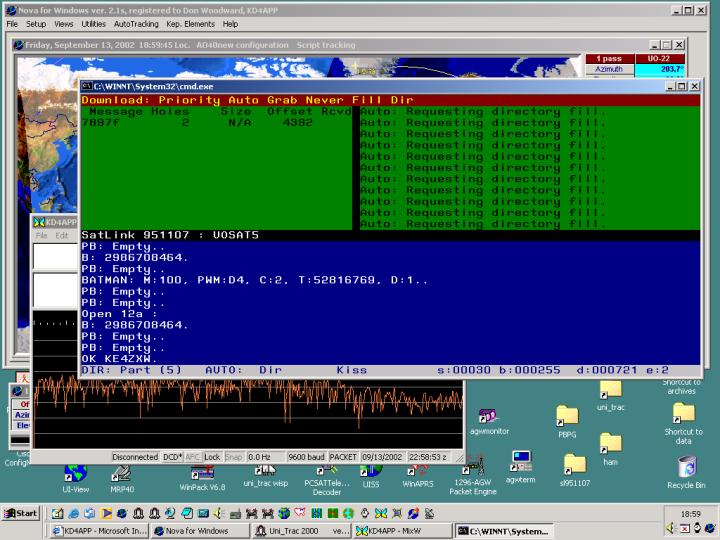This screenshot has height=540, width=720.
Task: Open the WinPack V6.8 desktop shortcut
Action: (x=202, y=471)
